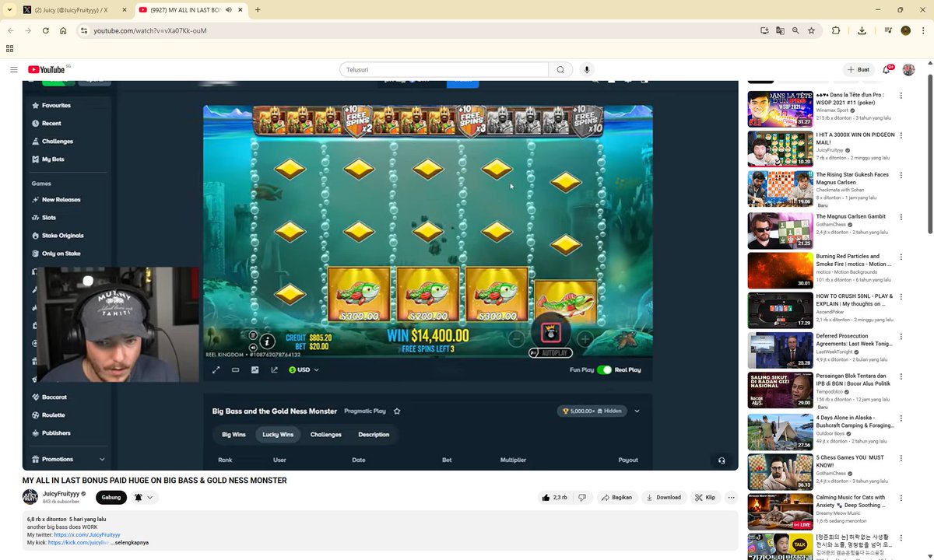This screenshot has width=934, height=560.
Task: Open a new browser tab
Action: pos(258,10)
